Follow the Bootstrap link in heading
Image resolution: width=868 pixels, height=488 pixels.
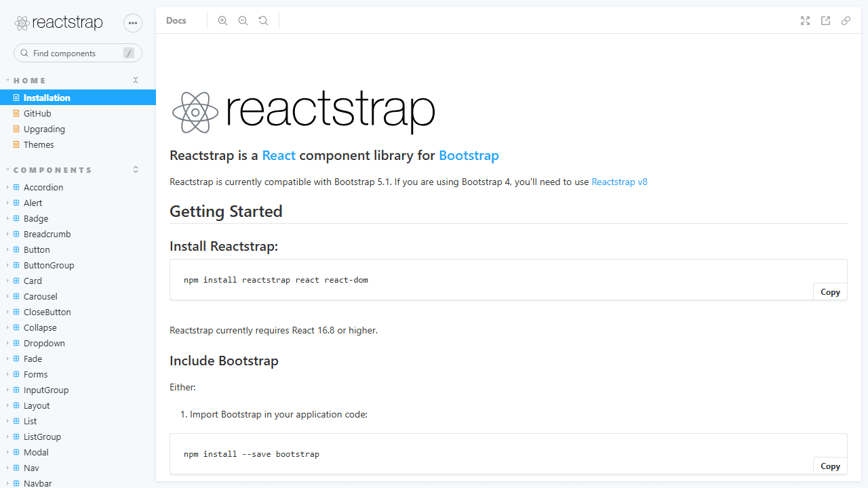(469, 156)
